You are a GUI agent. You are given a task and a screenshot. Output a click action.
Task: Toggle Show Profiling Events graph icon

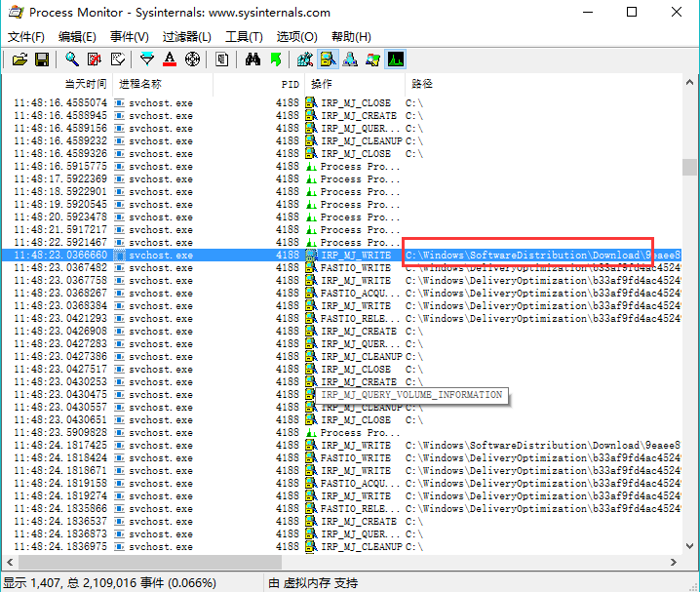(396, 59)
